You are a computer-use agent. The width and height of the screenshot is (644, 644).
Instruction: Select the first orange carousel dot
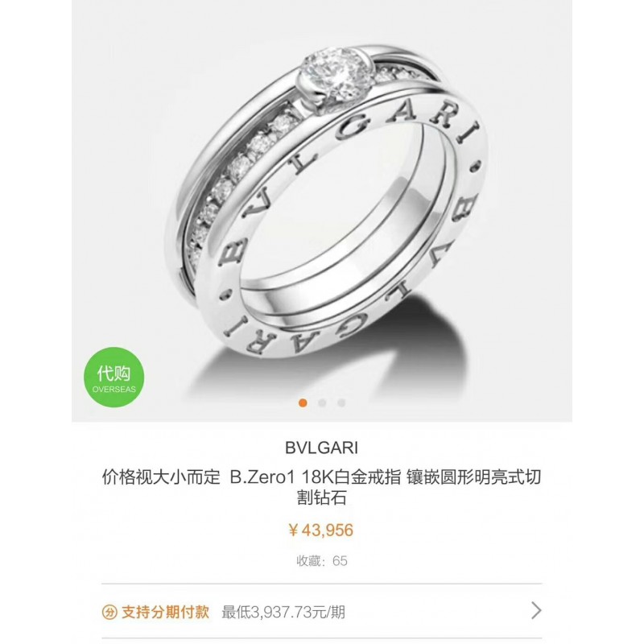point(303,403)
